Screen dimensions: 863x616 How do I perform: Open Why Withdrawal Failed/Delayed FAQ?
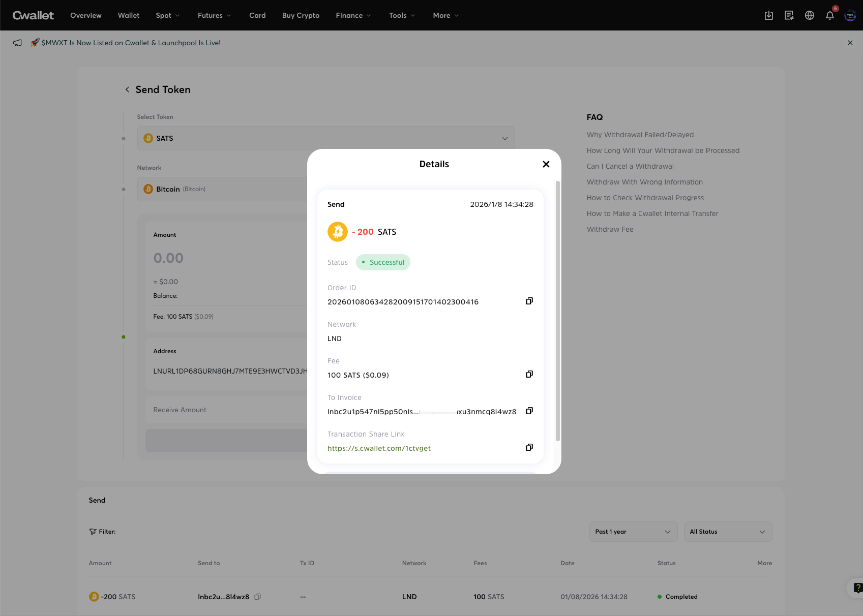640,135
